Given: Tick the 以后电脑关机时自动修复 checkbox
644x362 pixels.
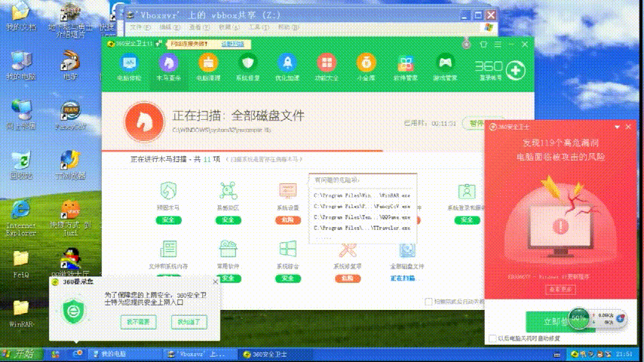Looking at the screenshot, I should pos(492,339).
